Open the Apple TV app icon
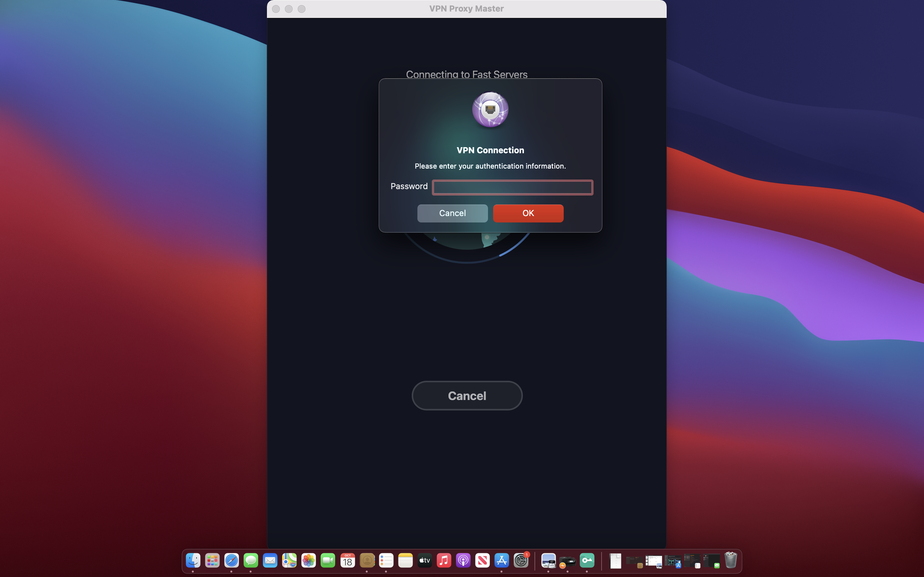Image resolution: width=924 pixels, height=577 pixels. [424, 561]
